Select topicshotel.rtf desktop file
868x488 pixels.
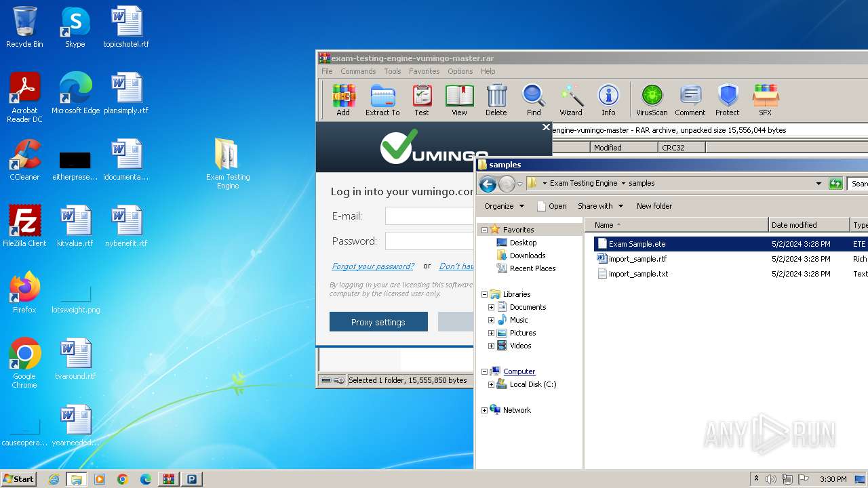click(126, 27)
